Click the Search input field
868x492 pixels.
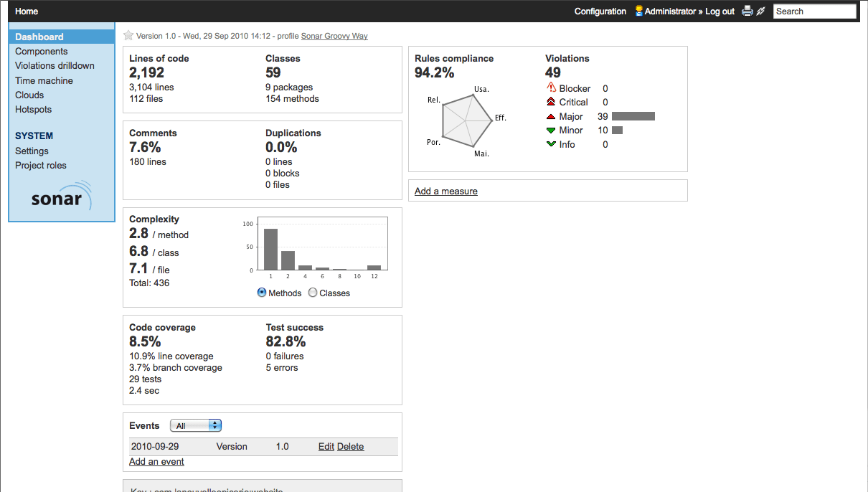click(814, 11)
